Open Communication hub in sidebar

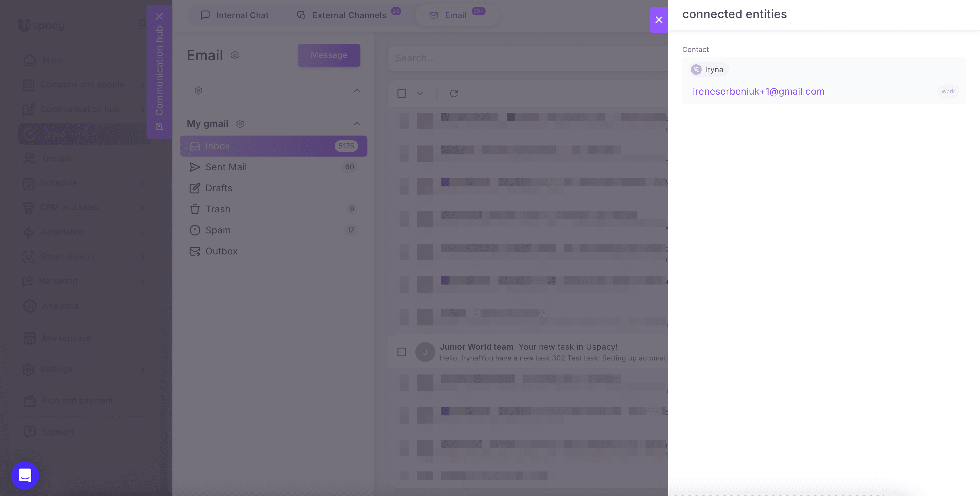click(x=79, y=109)
